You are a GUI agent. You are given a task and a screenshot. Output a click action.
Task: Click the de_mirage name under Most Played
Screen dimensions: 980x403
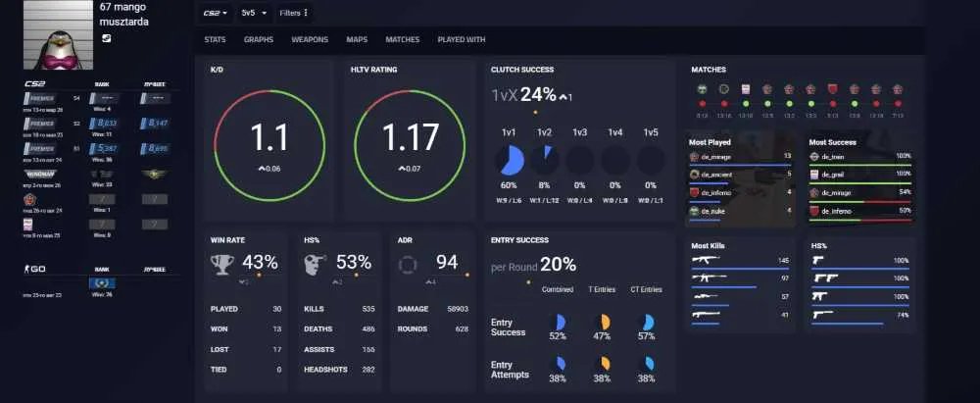tap(715, 157)
